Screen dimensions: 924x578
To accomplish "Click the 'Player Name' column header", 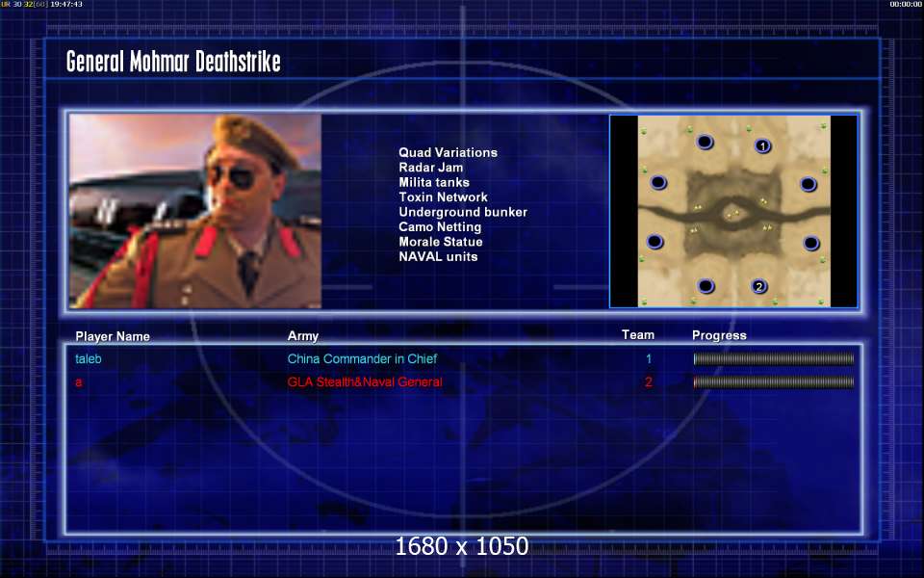I will pos(113,336).
